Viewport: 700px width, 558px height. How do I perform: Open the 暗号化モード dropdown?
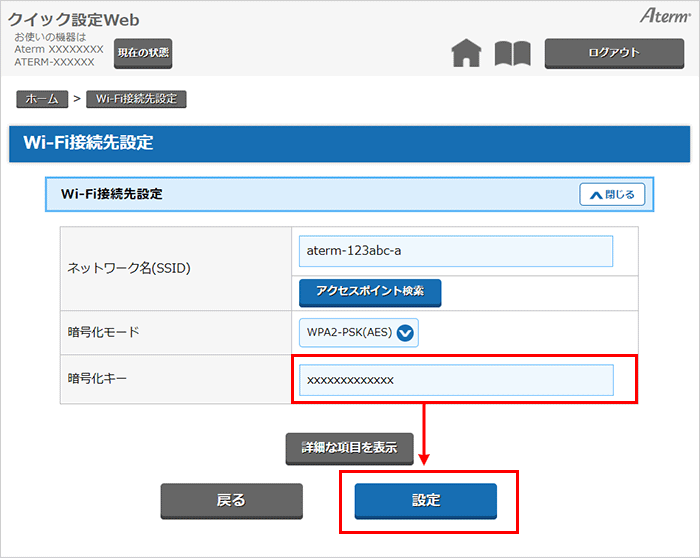tap(359, 333)
